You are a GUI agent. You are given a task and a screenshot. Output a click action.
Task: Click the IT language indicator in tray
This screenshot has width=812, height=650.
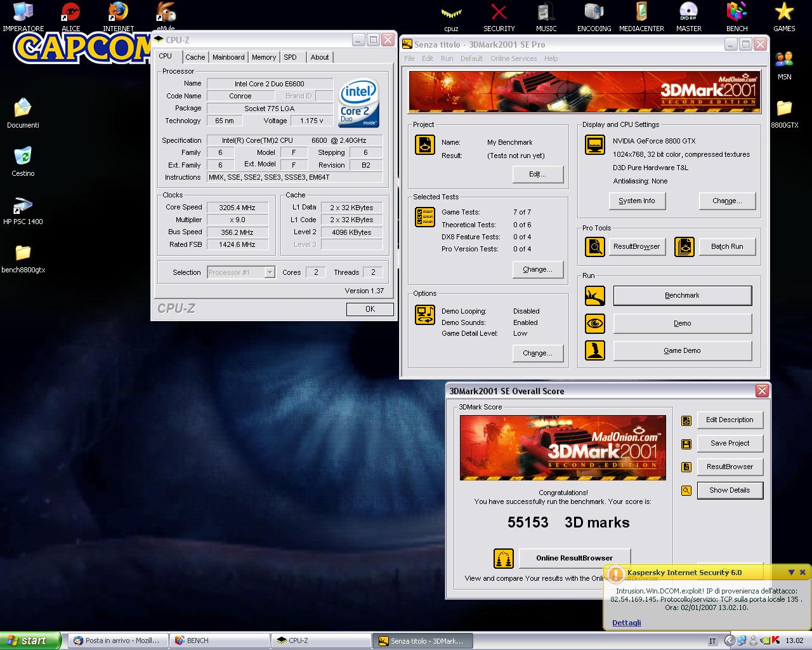pyautogui.click(x=712, y=641)
